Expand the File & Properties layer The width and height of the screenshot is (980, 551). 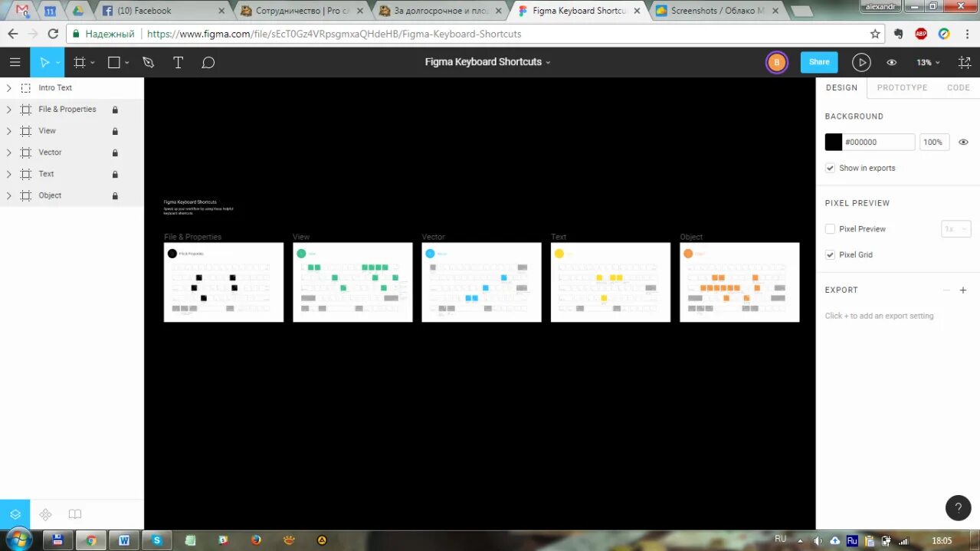point(8,110)
